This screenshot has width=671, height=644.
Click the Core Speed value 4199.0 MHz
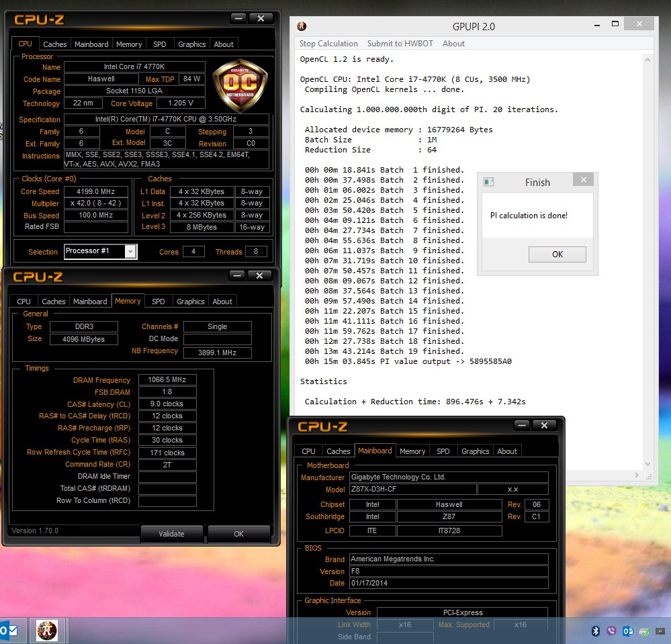96,191
